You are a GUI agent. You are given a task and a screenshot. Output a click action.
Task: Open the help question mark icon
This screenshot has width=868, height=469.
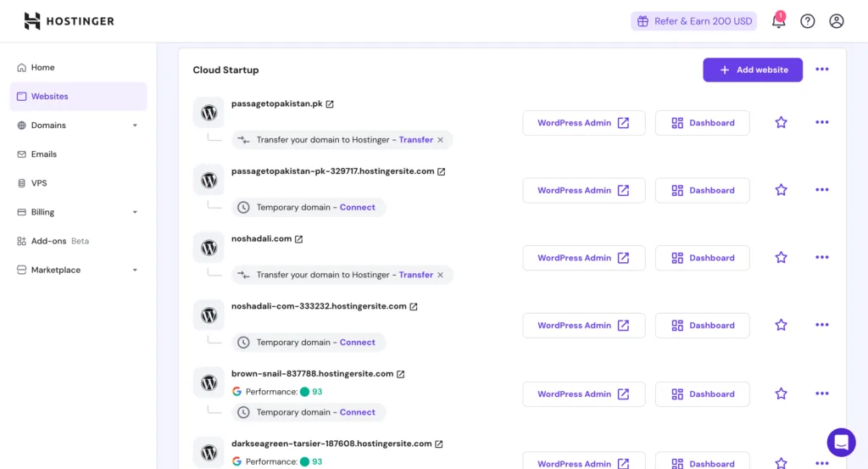point(807,21)
